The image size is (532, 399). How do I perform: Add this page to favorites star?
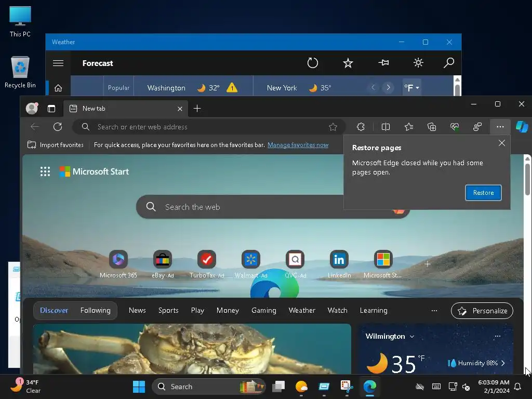[x=333, y=127]
